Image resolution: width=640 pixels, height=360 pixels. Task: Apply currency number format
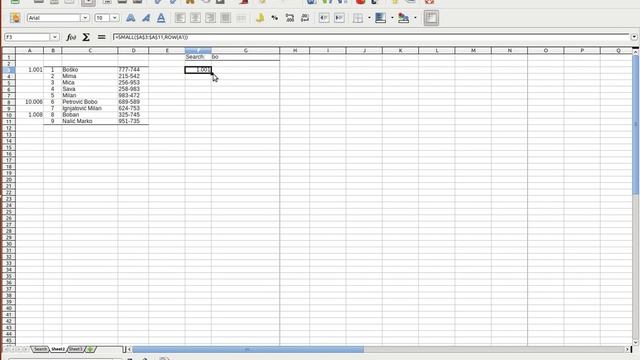coord(260,18)
